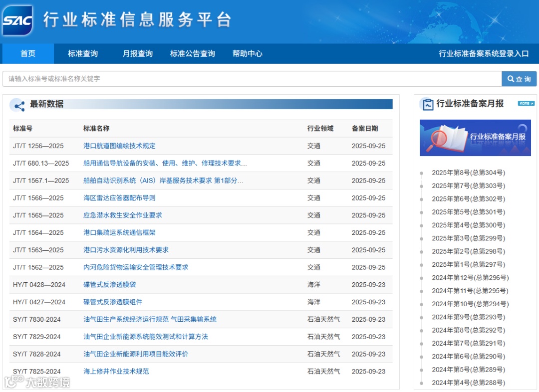The height and width of the screenshot is (392, 539).
Task: Open report 2025年第1号(总第297号)
Action: [x=469, y=264]
